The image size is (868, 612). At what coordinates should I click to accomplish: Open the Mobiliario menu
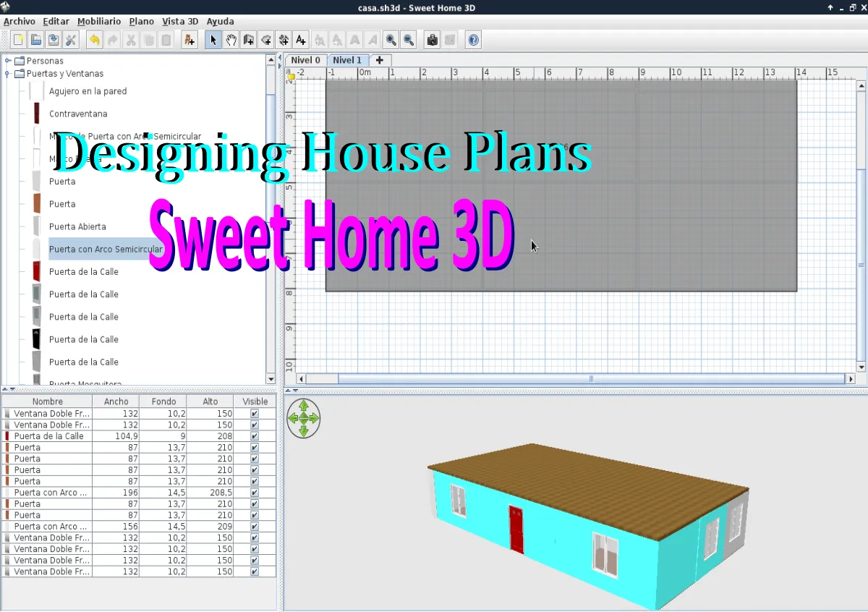[x=100, y=21]
